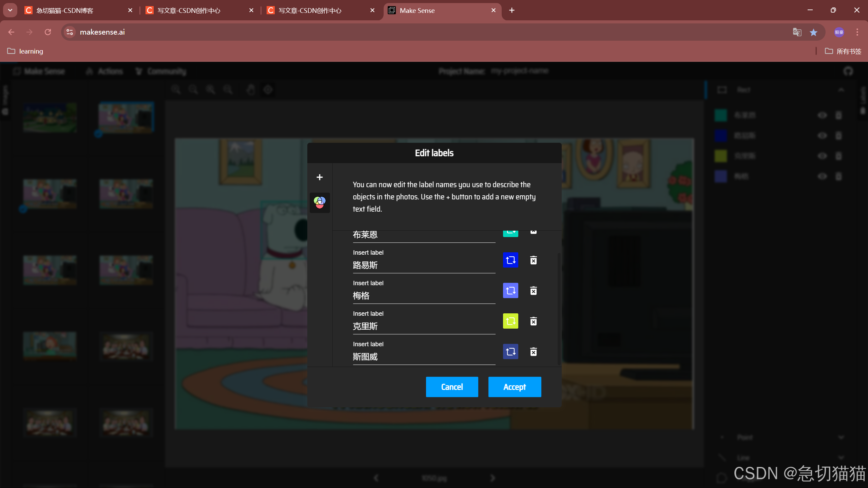The width and height of the screenshot is (868, 488).
Task: Delete the 路易斯 label with trash icon
Action: [x=533, y=260]
